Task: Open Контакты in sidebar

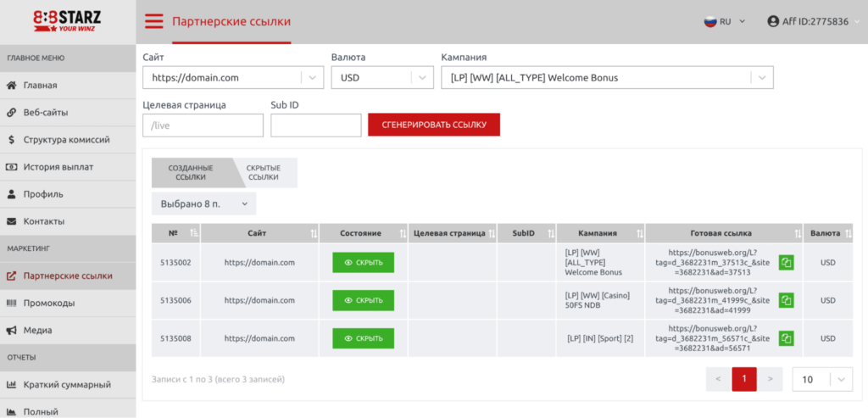Action: pos(68,221)
